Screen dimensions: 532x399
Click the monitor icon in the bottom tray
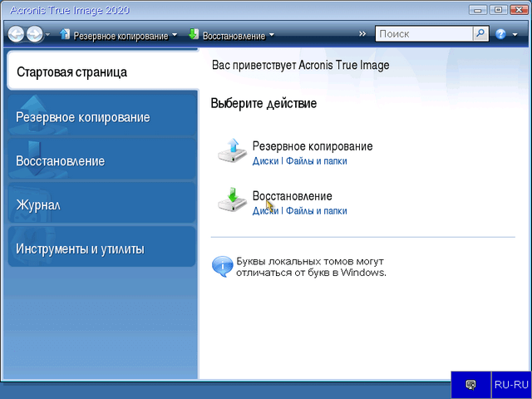(470, 385)
